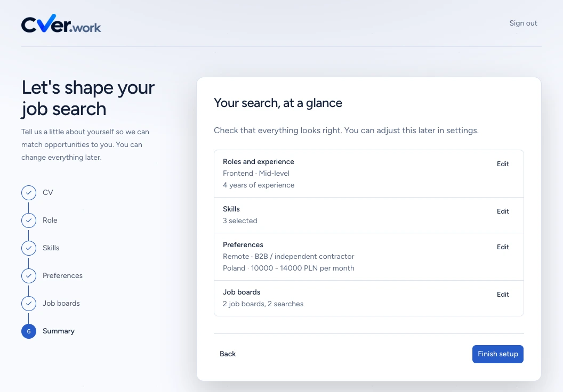
Task: Finish setup of the job search
Action: coord(497,354)
